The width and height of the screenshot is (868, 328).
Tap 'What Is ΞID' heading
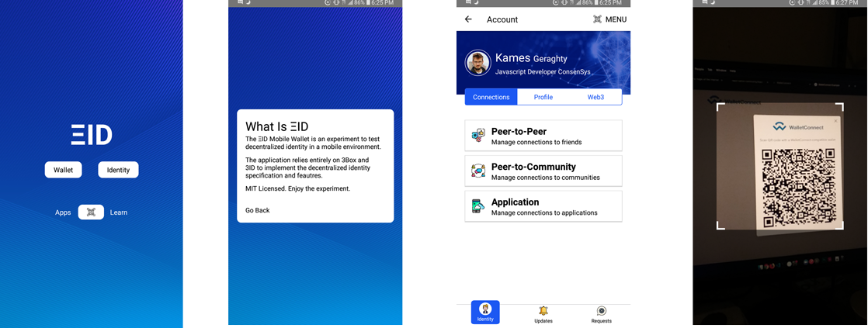[277, 126]
